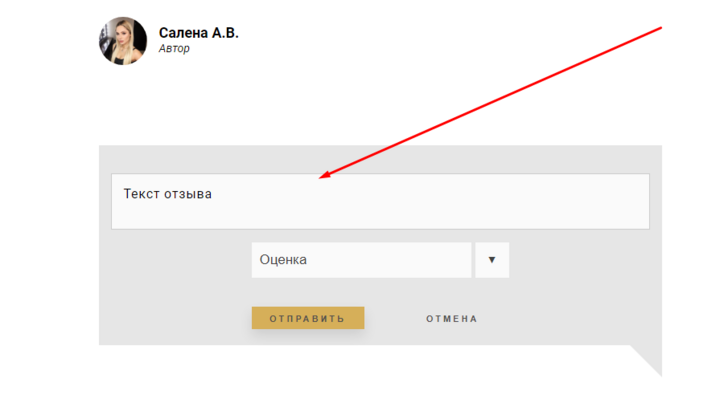Expand the rating list with the arrow button
The width and height of the screenshot is (720, 407).
click(492, 260)
